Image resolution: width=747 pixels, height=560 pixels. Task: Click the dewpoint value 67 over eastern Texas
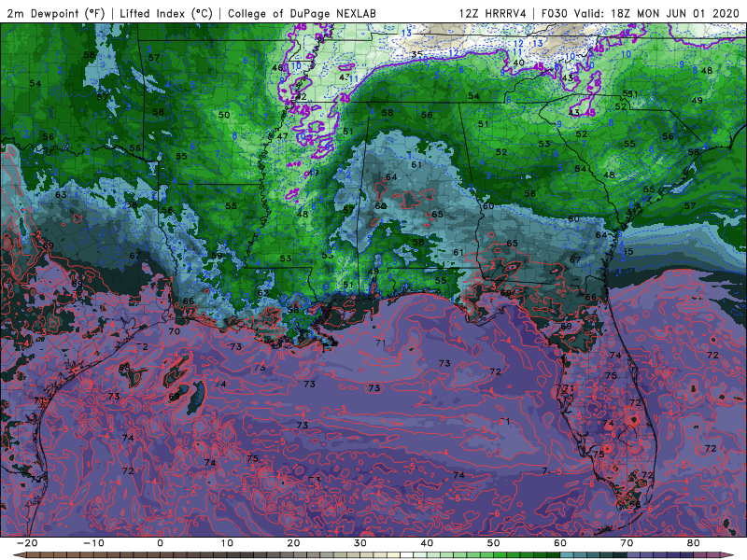[135, 256]
